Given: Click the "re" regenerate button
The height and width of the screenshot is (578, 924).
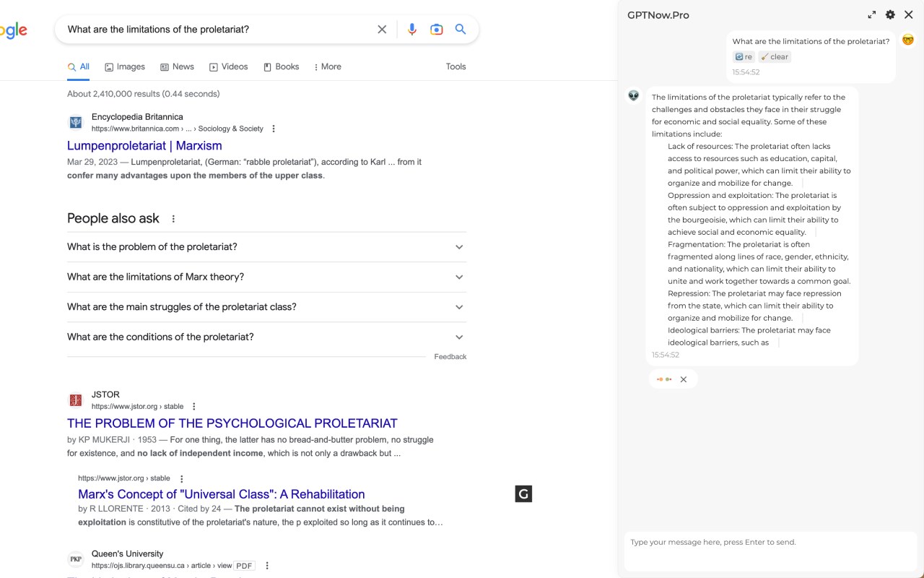Looking at the screenshot, I should [x=744, y=57].
